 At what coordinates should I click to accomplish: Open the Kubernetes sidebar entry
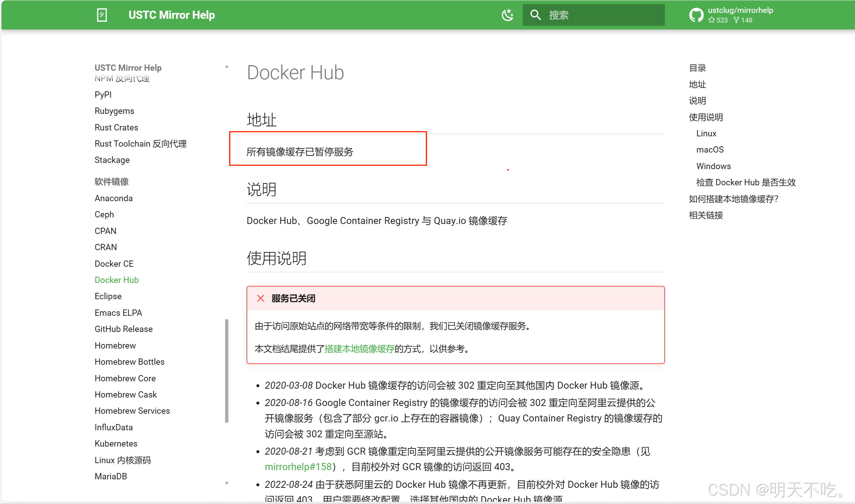[116, 444]
